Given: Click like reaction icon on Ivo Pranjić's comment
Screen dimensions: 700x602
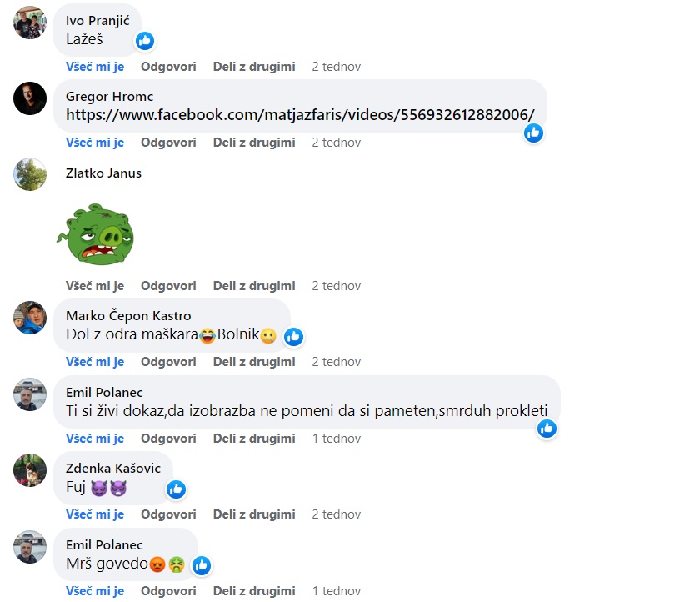Looking at the screenshot, I should pos(145,41).
